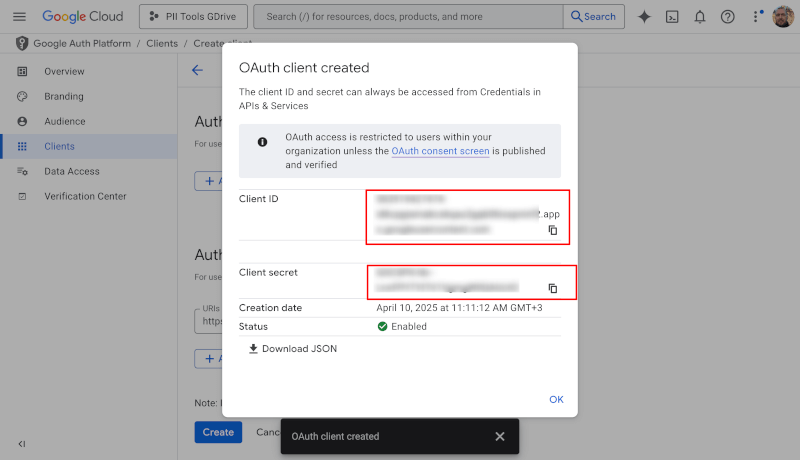Viewport: 800px width, 460px height.
Task: Follow the OAuth consent screen link
Action: point(440,151)
